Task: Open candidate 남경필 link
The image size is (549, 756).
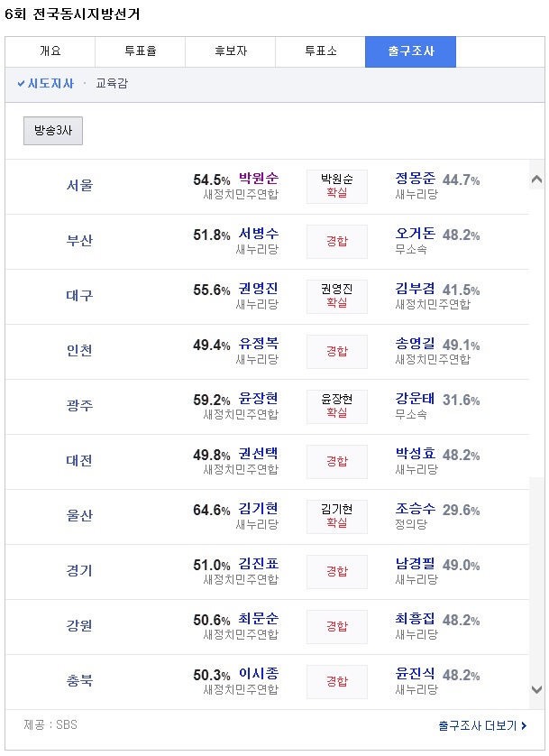Action: click(415, 563)
